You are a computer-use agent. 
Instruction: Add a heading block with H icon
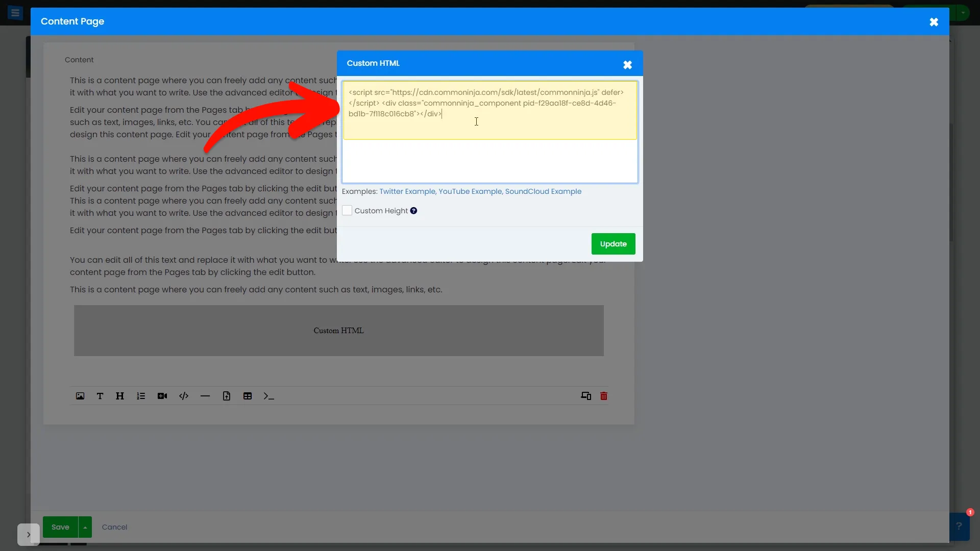120,396
